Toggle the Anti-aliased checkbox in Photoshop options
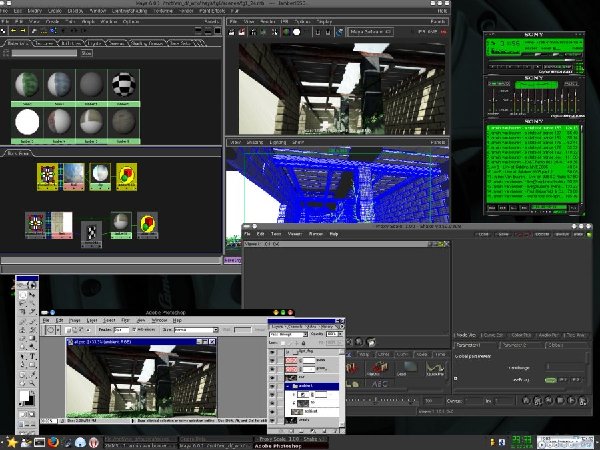 (x=134, y=329)
